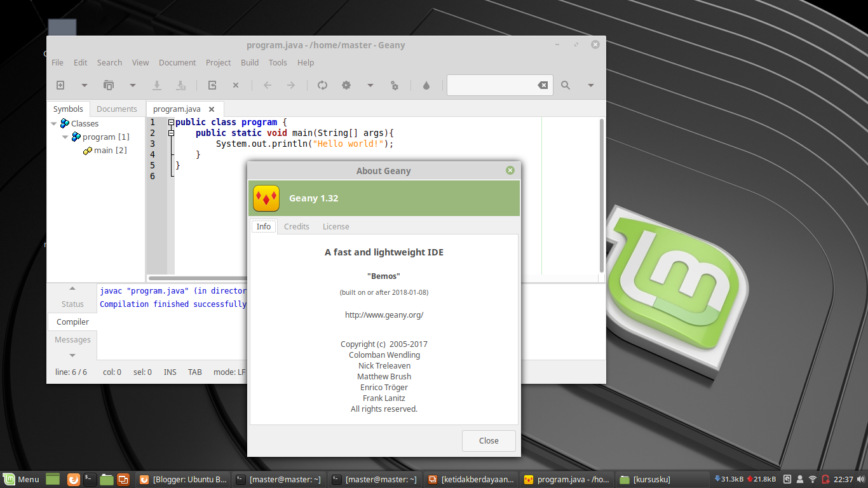This screenshot has width=868, height=488.
Task: Click the show desktop icon in the taskbar
Action: (x=53, y=479)
